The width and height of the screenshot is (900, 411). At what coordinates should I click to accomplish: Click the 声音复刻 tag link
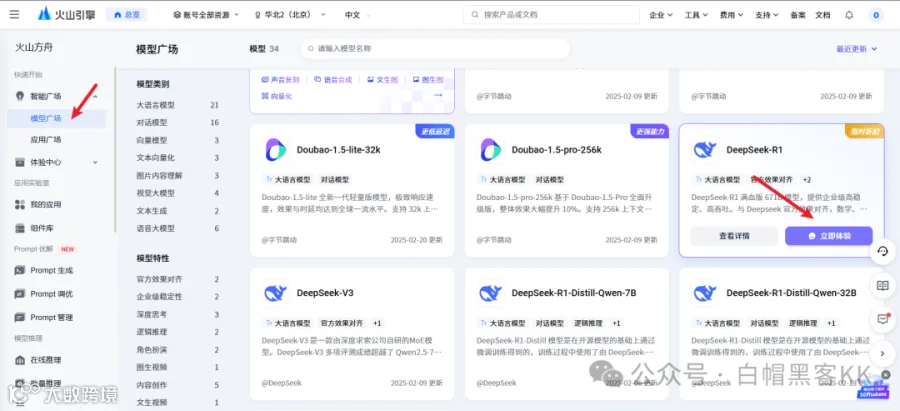tap(281, 80)
